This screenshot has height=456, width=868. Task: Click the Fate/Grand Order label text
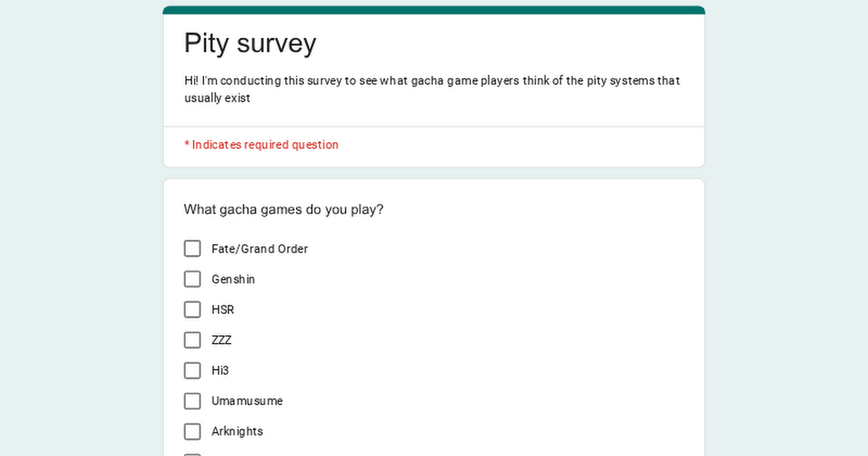[x=260, y=249]
